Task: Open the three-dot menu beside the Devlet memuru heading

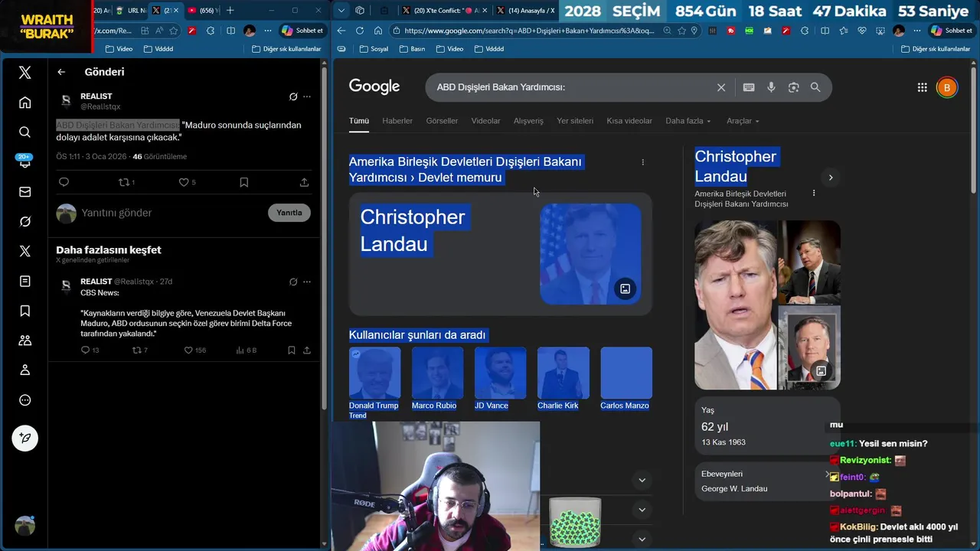Action: coord(642,162)
